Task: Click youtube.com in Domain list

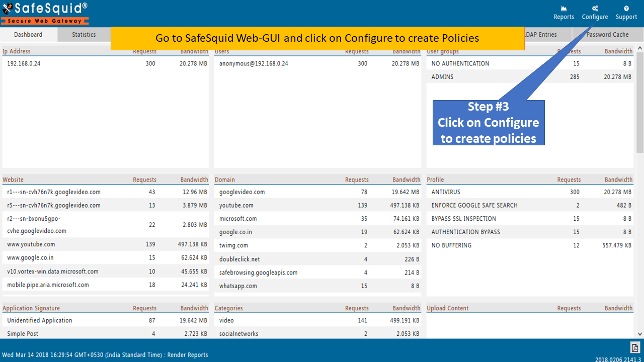Action: point(317,205)
